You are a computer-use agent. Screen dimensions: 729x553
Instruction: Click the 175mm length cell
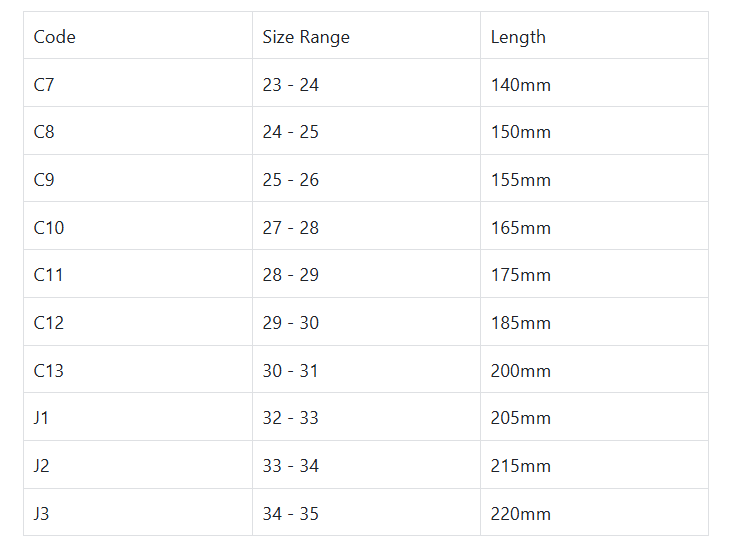click(520, 275)
